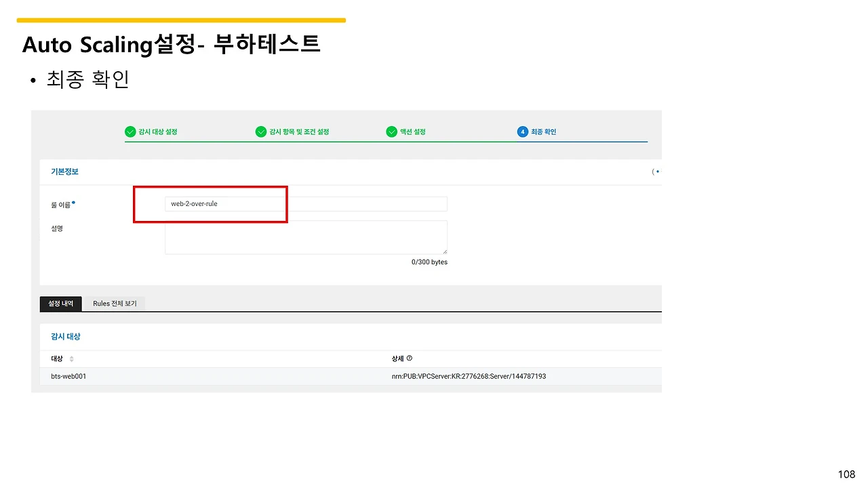868x488 pixels.
Task: Click the green check icon for 감시 대상 설정
Action: (x=130, y=131)
